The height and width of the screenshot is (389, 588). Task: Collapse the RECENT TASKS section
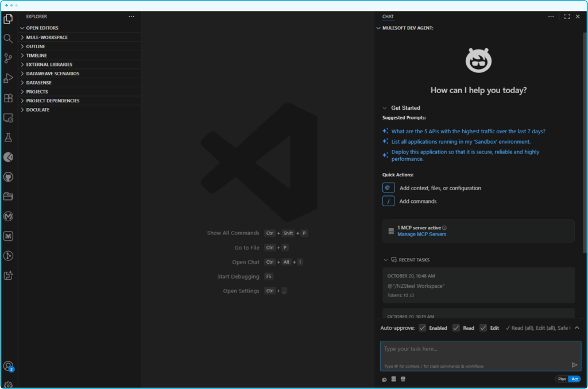pyautogui.click(x=407, y=260)
